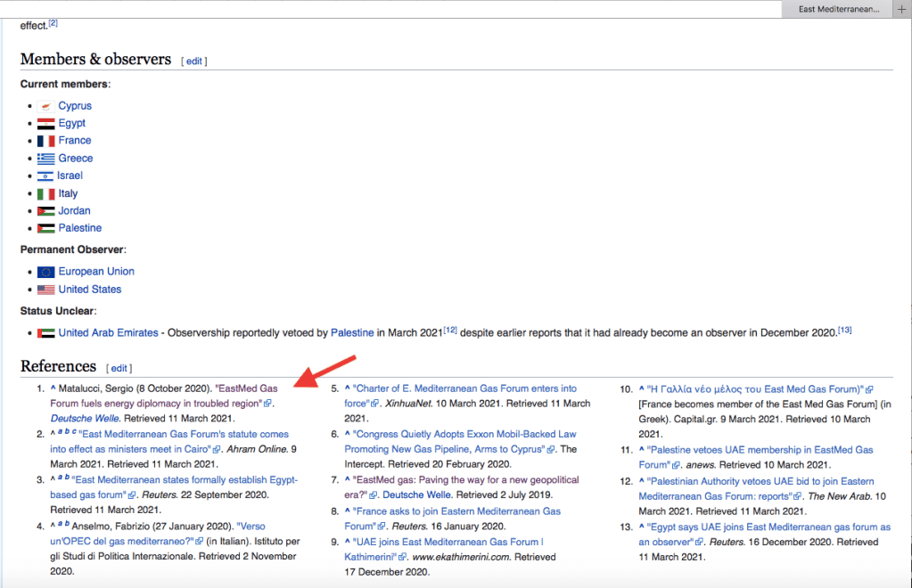Screen dimensions: 912x588
Task: Open the Deutsche Welle link in reference 1
Action: 86,418
